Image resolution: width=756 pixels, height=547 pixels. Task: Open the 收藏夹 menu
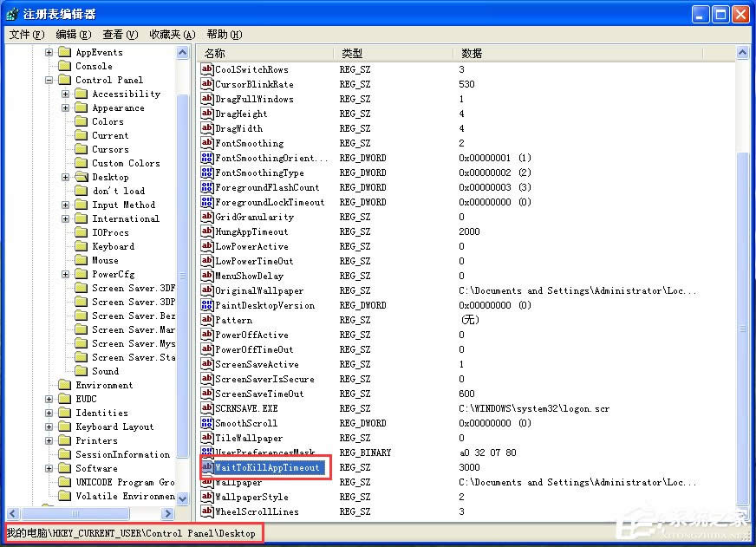pos(172,35)
